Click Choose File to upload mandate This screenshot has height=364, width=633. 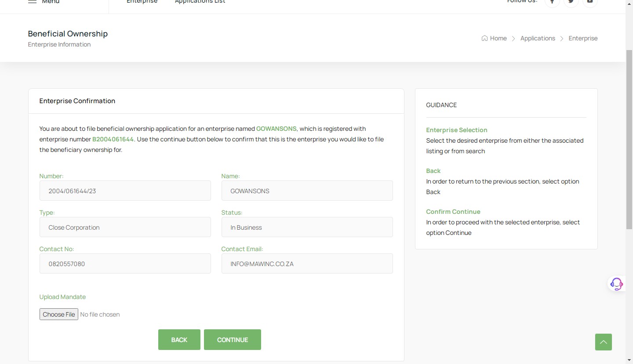[x=59, y=314]
